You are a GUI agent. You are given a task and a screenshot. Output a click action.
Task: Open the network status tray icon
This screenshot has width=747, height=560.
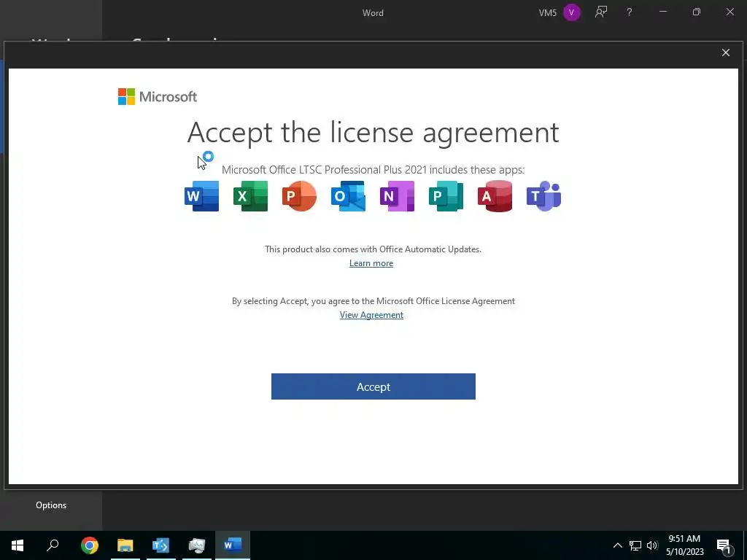pyautogui.click(x=635, y=545)
